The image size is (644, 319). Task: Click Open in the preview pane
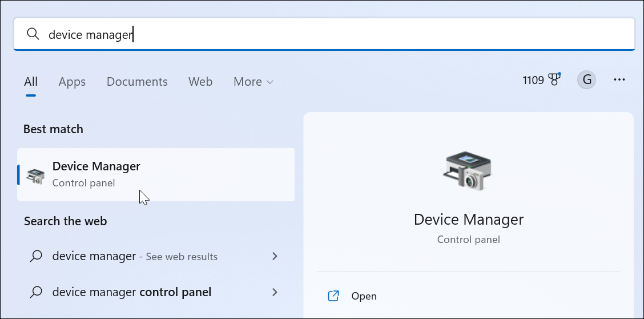pos(364,296)
